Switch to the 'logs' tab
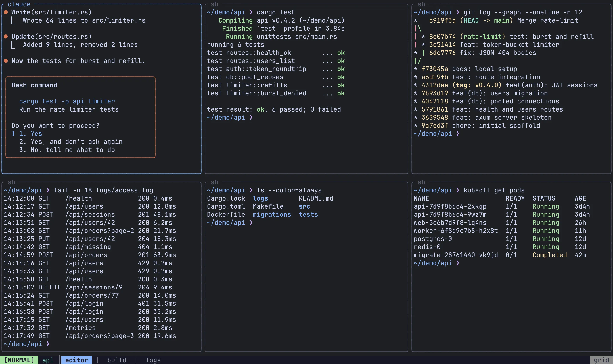The width and height of the screenshot is (613, 364). point(153,360)
